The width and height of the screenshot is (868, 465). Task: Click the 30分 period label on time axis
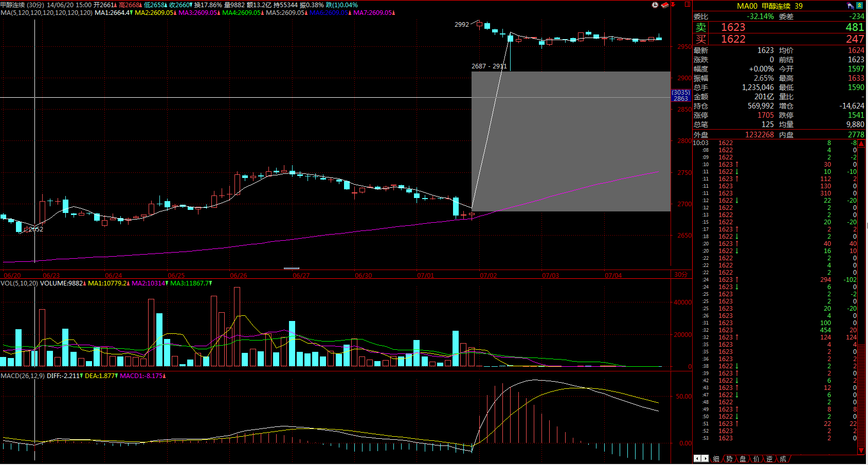(681, 275)
